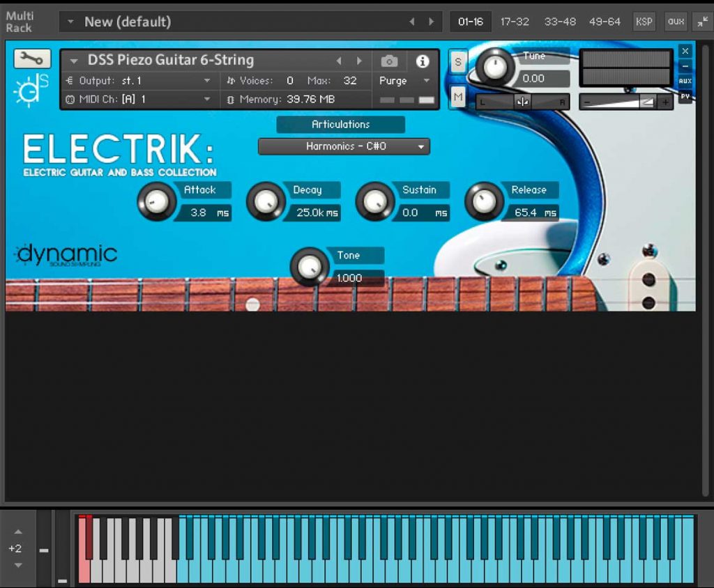Click the Decay knob
The width and height of the screenshot is (714, 588).
(266, 201)
